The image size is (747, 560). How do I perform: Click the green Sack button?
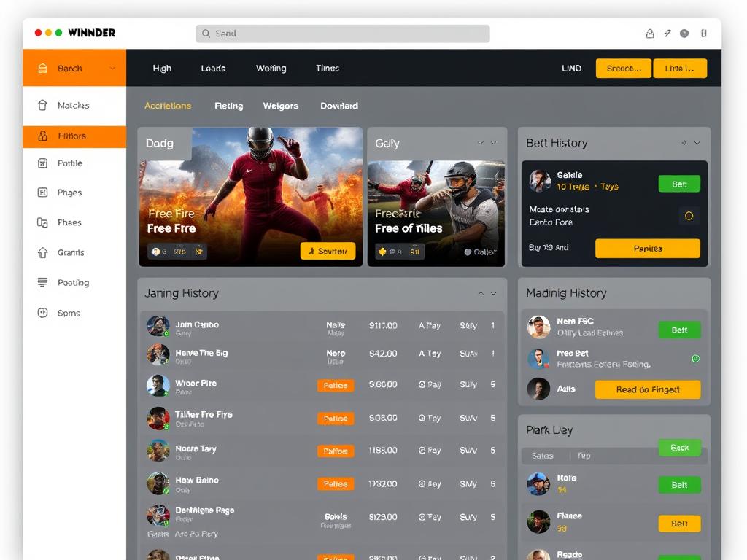point(679,447)
